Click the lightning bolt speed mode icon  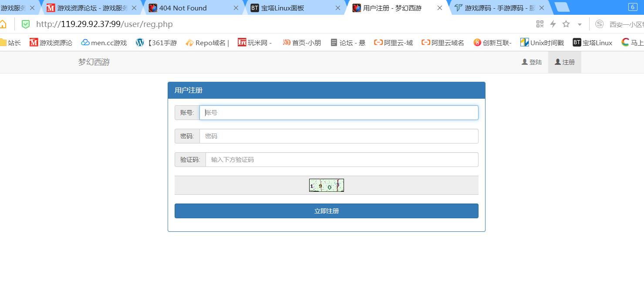pyautogui.click(x=553, y=24)
